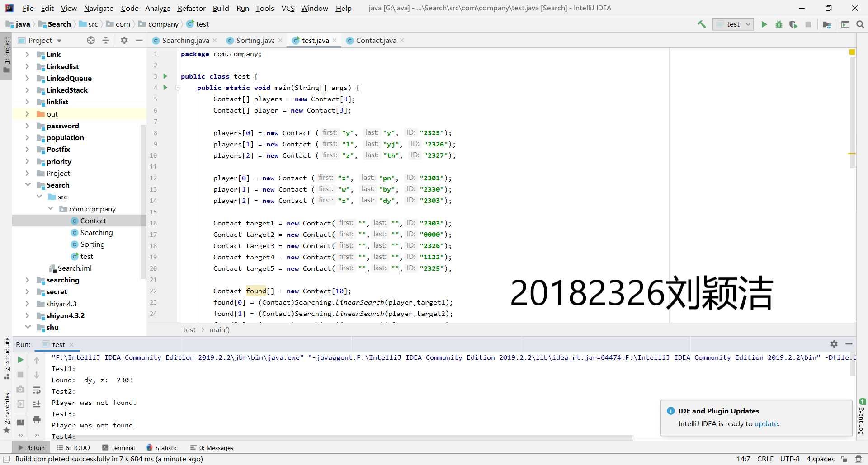Click the CRLF line separator in status bar
Screen dimensions: 868x465
pos(765,459)
